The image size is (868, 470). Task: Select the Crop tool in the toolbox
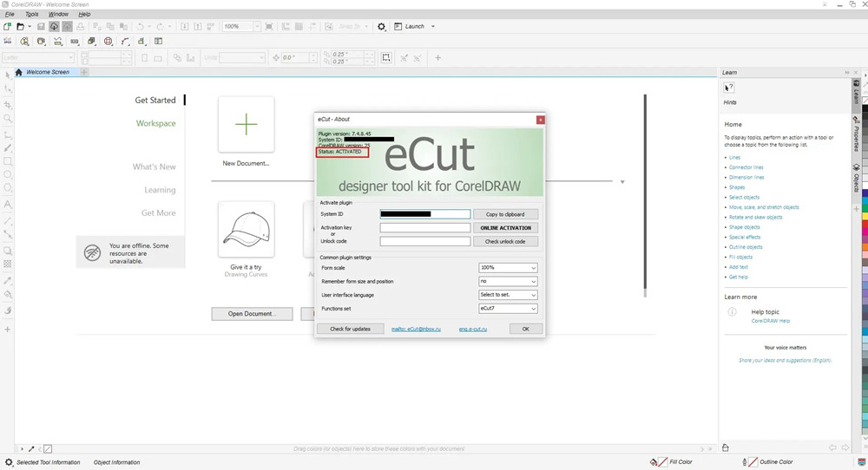point(8,105)
